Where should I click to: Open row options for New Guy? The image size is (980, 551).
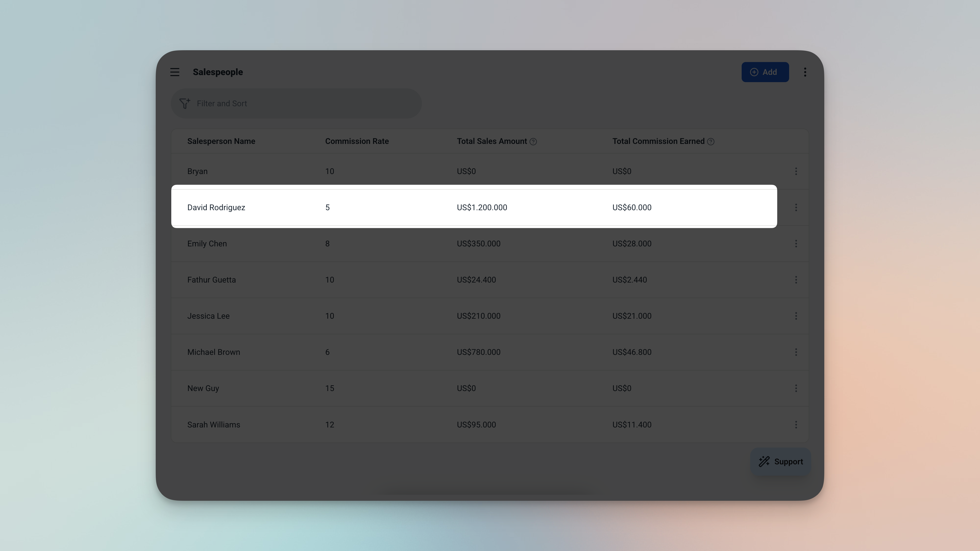pyautogui.click(x=796, y=388)
